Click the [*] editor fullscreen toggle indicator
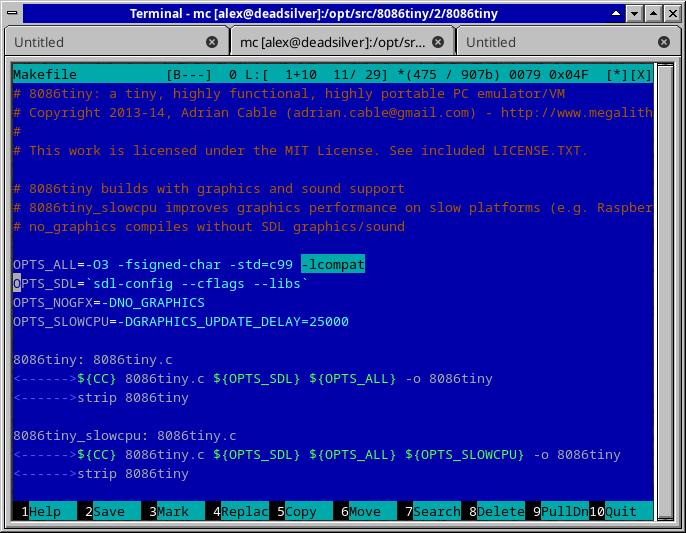The image size is (686, 533). (x=617, y=75)
